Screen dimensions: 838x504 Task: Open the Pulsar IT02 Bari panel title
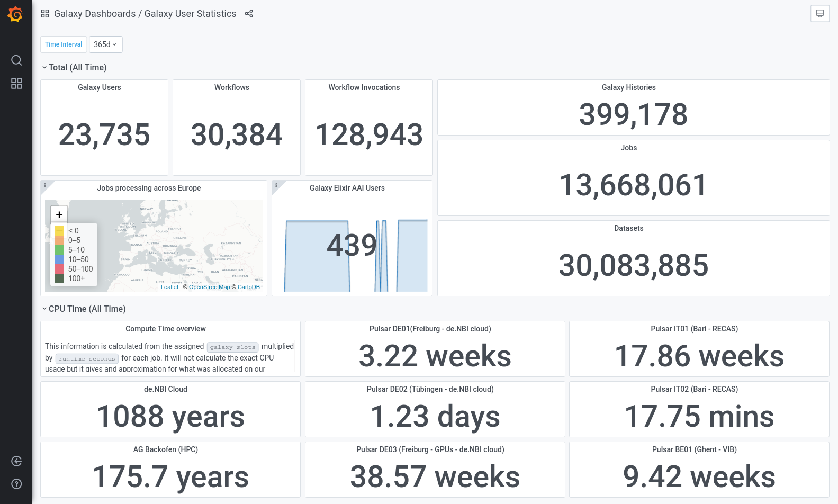695,389
